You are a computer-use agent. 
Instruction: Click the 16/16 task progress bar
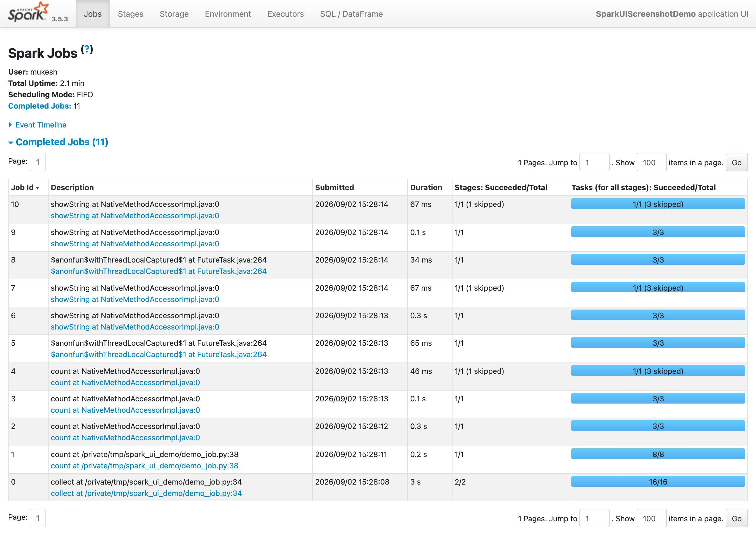[658, 482]
